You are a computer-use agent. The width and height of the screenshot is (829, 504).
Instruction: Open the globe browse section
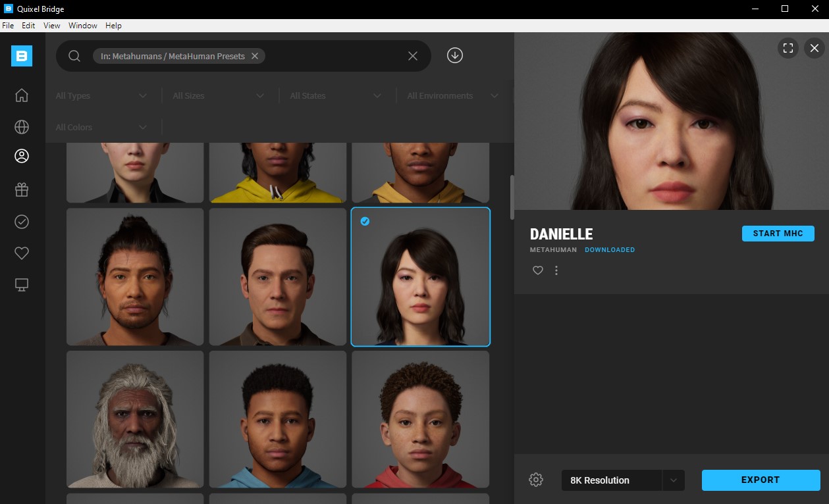click(x=22, y=127)
